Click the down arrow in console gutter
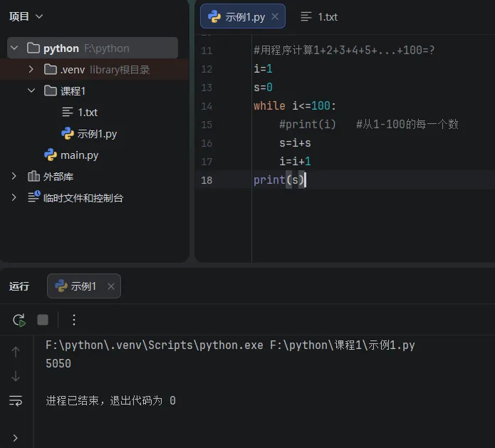 pyautogui.click(x=16, y=376)
